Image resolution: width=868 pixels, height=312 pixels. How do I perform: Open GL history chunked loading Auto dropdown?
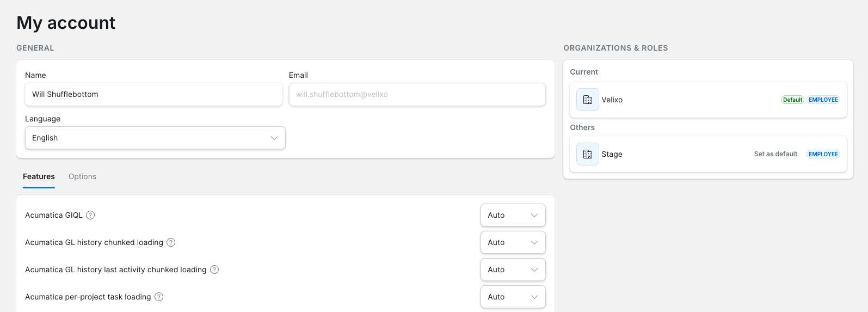(513, 242)
